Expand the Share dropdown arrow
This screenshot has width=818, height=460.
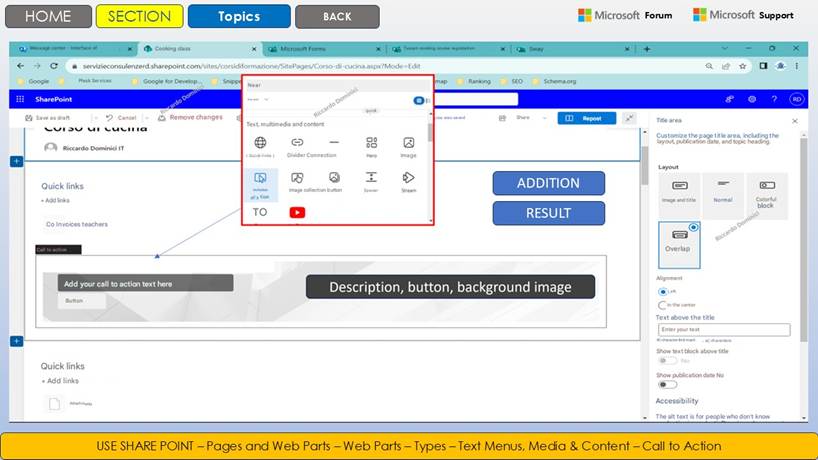(x=545, y=118)
